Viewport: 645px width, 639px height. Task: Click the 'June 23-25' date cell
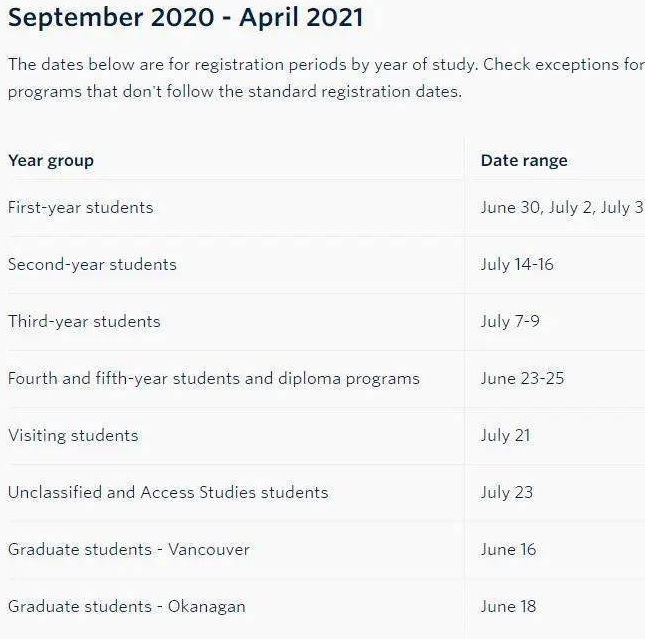click(x=522, y=379)
